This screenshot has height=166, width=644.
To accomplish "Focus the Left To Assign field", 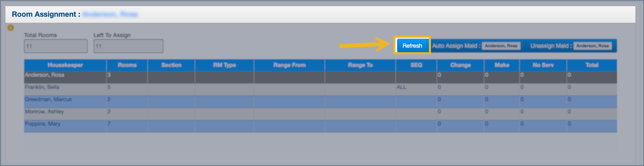I will pos(128,46).
